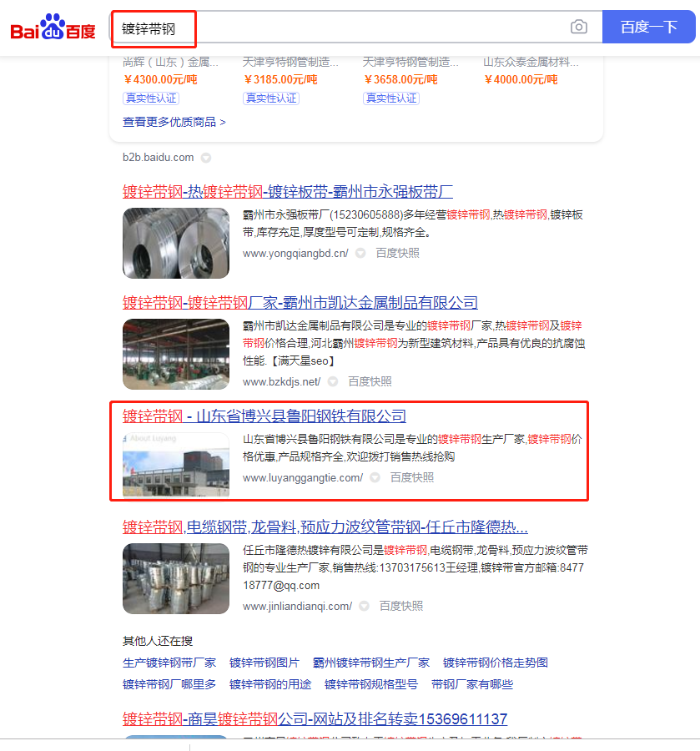This screenshot has width=700, height=751.
Task: Focus the search box containing 镀锌带钢
Action: click(x=356, y=28)
